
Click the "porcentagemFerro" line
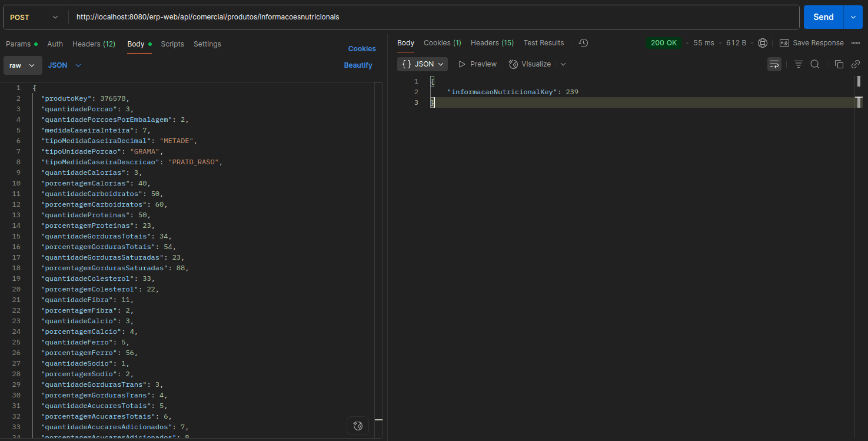pos(89,353)
